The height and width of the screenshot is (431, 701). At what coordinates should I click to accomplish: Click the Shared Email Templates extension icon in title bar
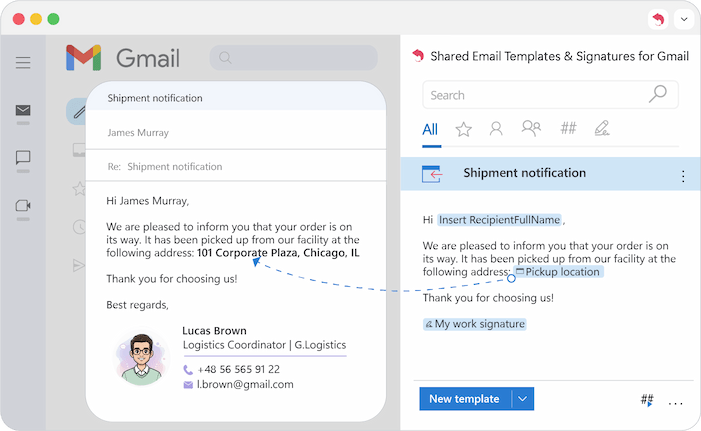click(x=658, y=19)
